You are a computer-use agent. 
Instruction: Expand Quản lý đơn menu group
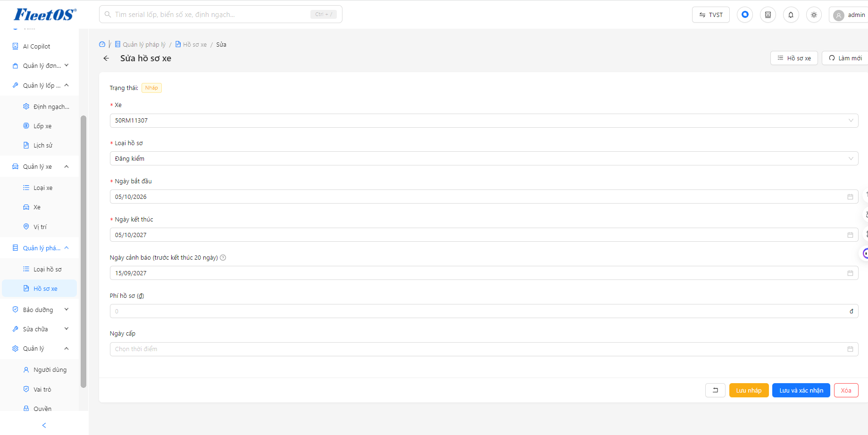point(41,66)
